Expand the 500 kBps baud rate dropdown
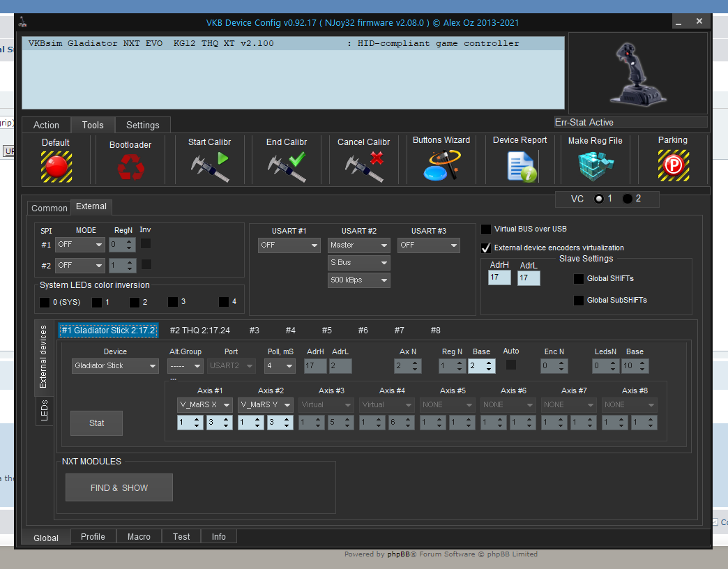The height and width of the screenshot is (569, 728). [359, 280]
